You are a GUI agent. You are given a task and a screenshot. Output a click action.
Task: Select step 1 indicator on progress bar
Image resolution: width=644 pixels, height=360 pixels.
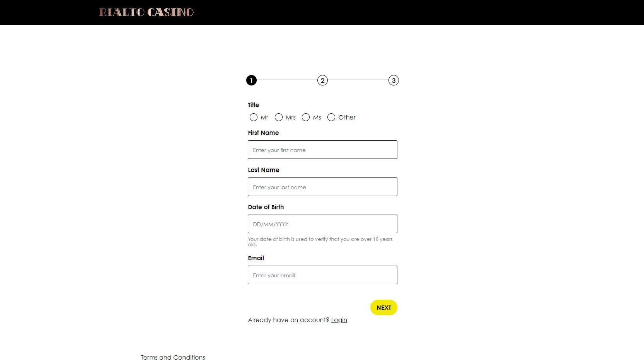[x=252, y=80]
